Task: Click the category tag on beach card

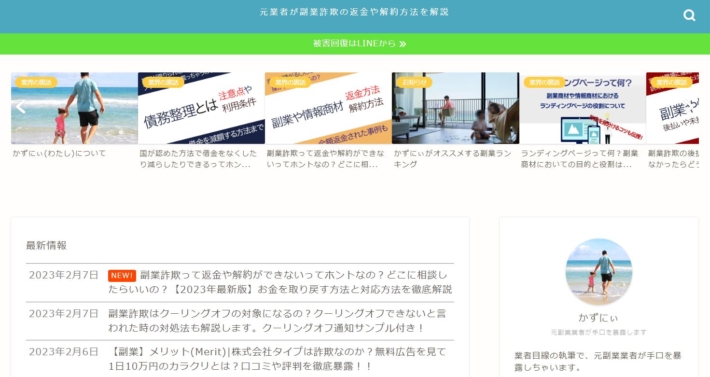Action: pos(36,82)
